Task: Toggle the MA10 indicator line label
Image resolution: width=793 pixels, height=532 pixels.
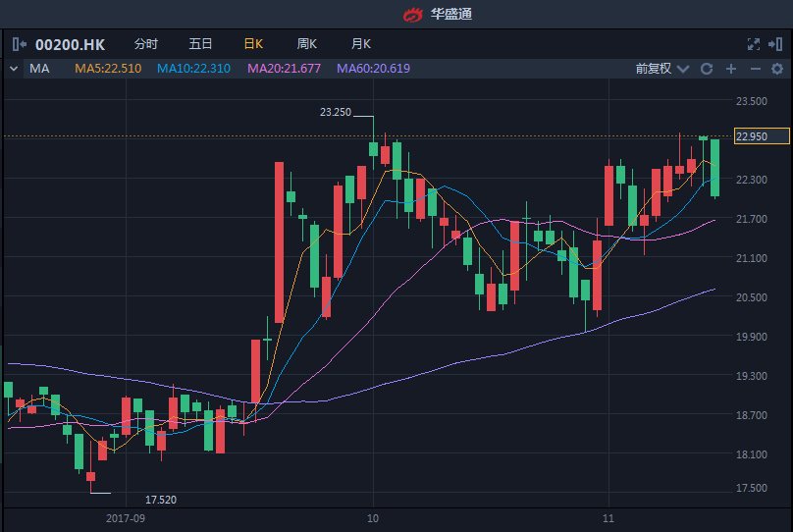Action: [x=193, y=69]
